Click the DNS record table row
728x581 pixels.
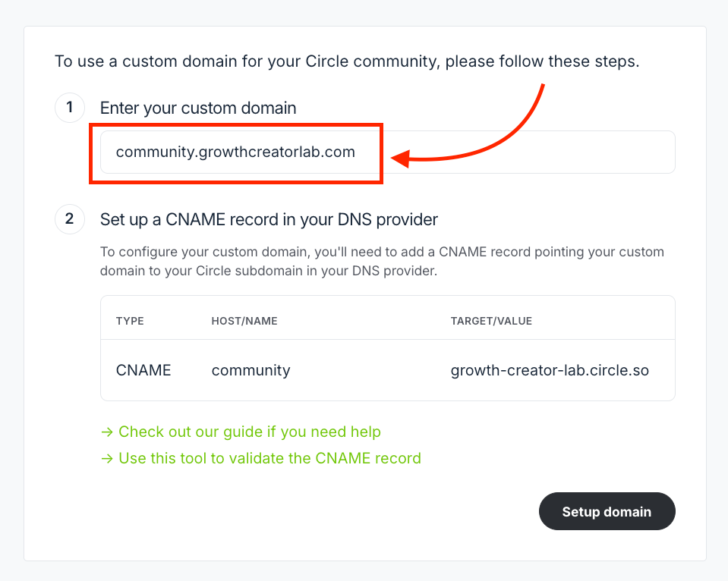tap(387, 370)
